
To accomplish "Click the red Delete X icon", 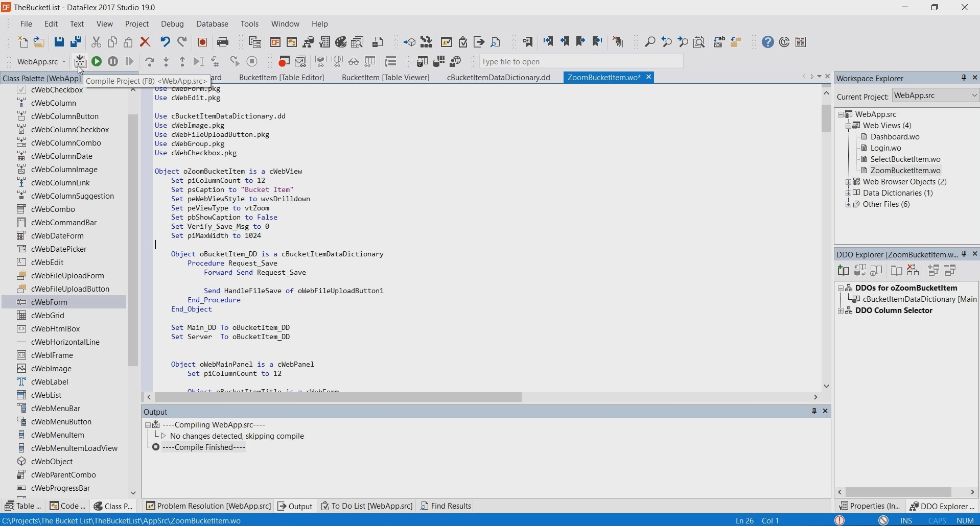I will point(146,42).
